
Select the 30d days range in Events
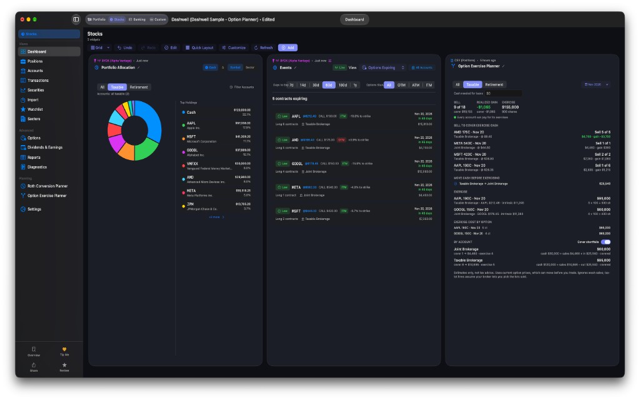pos(316,85)
